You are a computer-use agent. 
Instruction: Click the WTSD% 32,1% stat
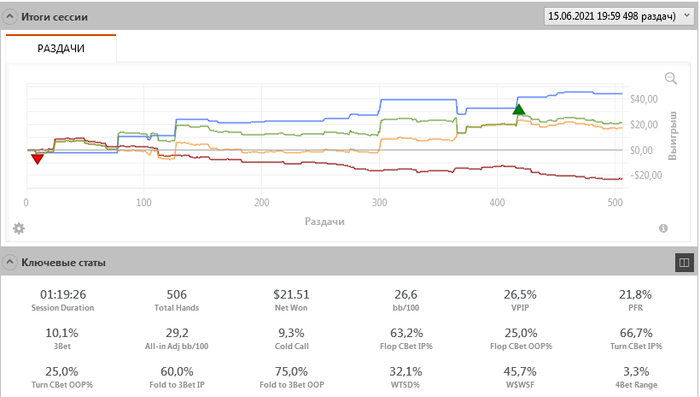point(406,376)
